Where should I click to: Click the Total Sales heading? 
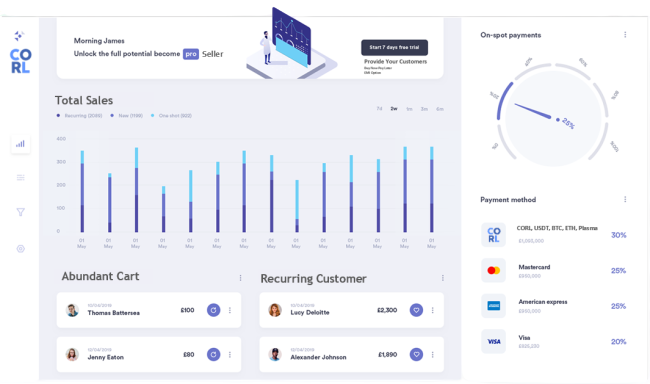tap(84, 100)
